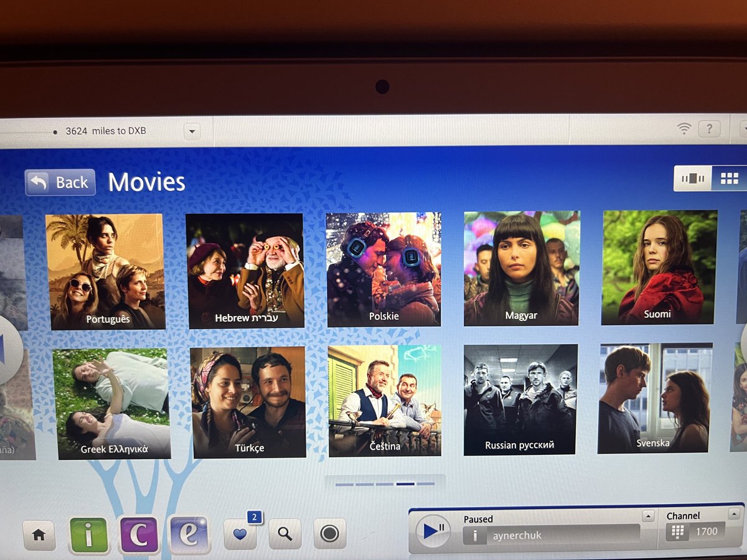This screenshot has width=747, height=560.
Task: Jump to the last page indicator segment
Action: pos(426,483)
